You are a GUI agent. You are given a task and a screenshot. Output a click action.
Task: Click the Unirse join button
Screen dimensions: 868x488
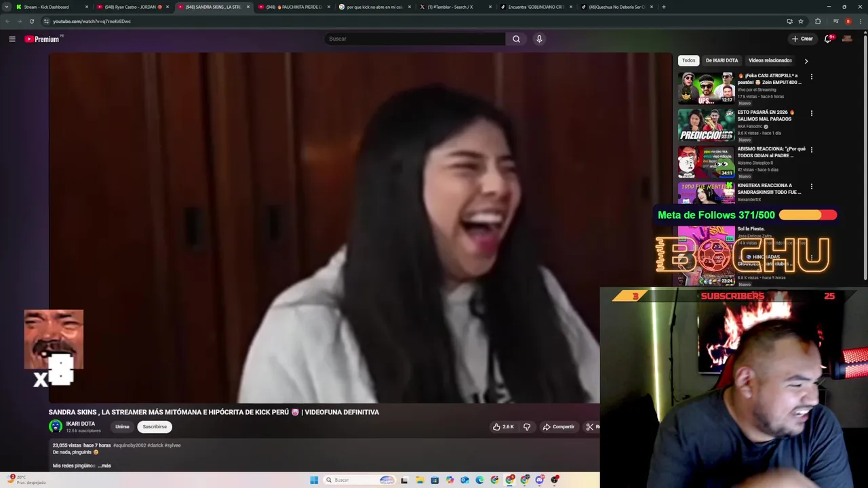(x=122, y=427)
